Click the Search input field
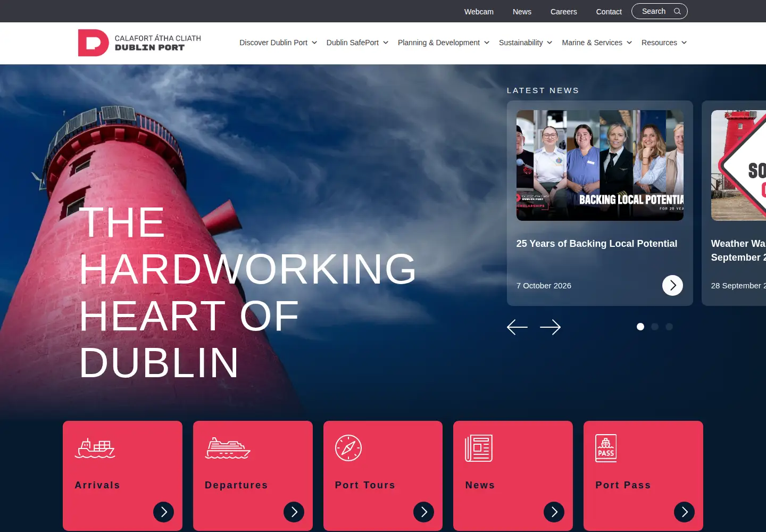This screenshot has height=532, width=766. click(659, 11)
